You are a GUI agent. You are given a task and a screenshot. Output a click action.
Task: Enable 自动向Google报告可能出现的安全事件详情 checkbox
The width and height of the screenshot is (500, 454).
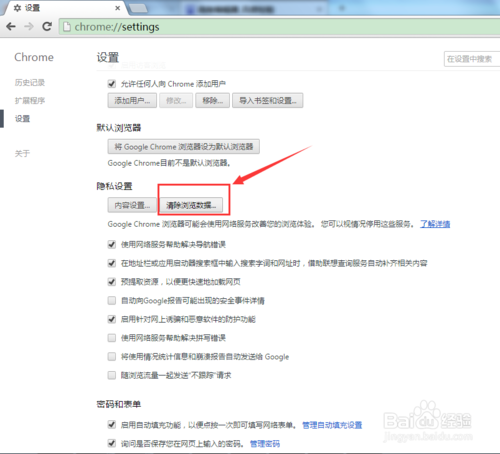pyautogui.click(x=112, y=301)
